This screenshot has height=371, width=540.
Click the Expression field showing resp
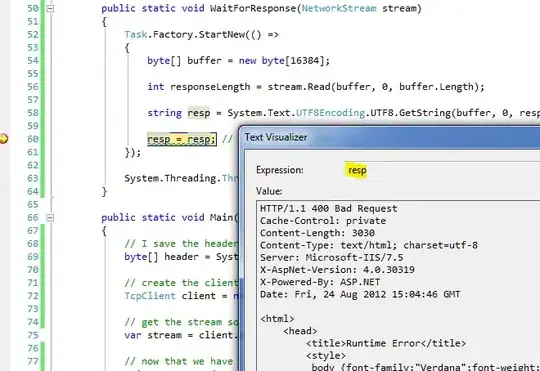442,170
